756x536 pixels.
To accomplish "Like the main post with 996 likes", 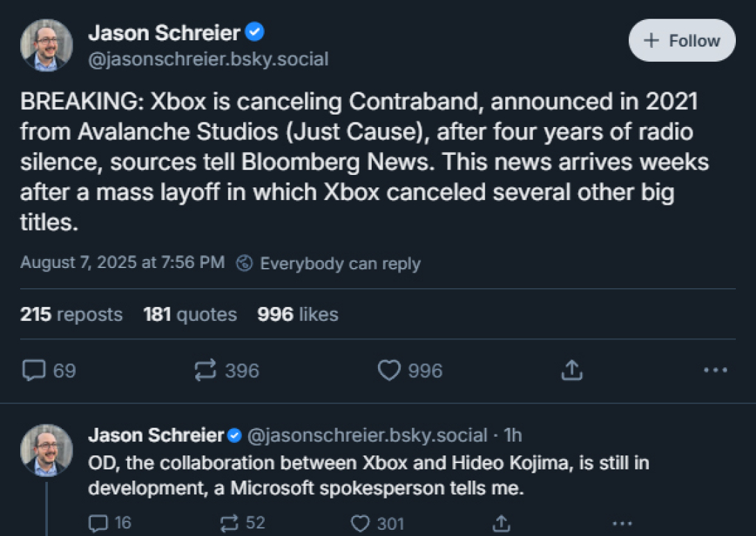I will (389, 371).
